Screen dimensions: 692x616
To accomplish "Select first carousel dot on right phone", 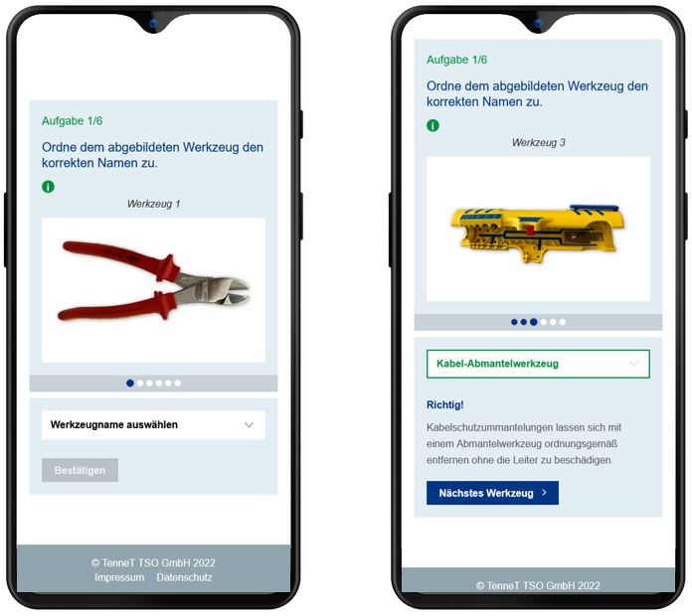I will point(514,322).
